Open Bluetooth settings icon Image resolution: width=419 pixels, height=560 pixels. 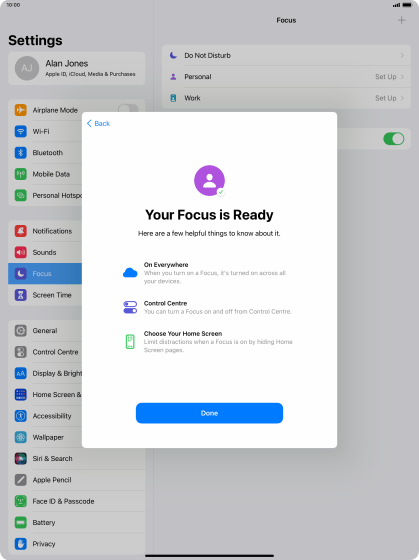21,153
